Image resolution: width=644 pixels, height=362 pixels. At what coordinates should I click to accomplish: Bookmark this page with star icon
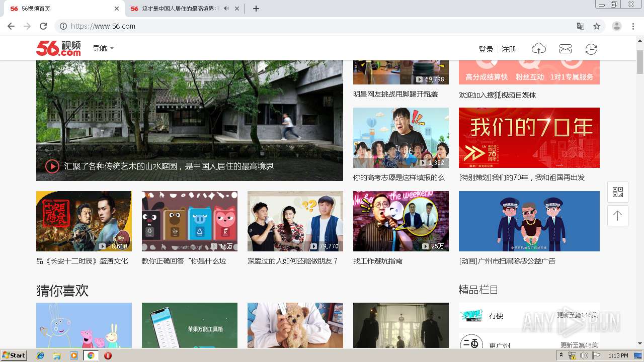(x=597, y=26)
